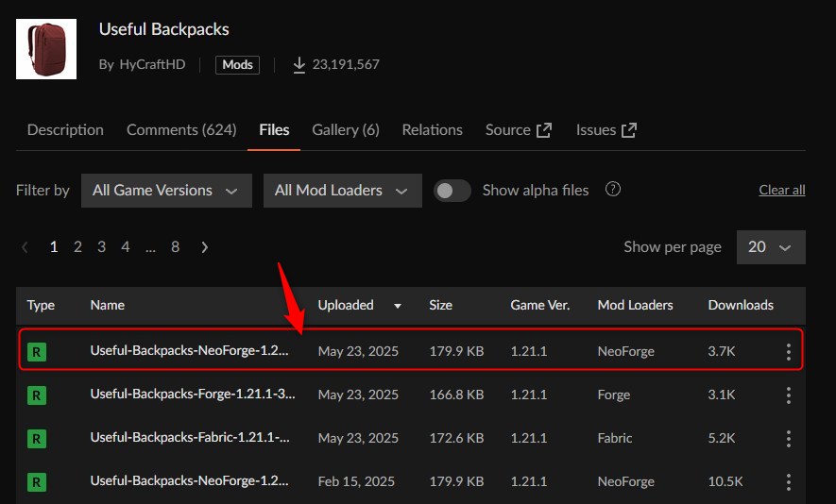Sort by Game Ver. column header
Image resolution: width=836 pixels, height=504 pixels.
pos(540,305)
